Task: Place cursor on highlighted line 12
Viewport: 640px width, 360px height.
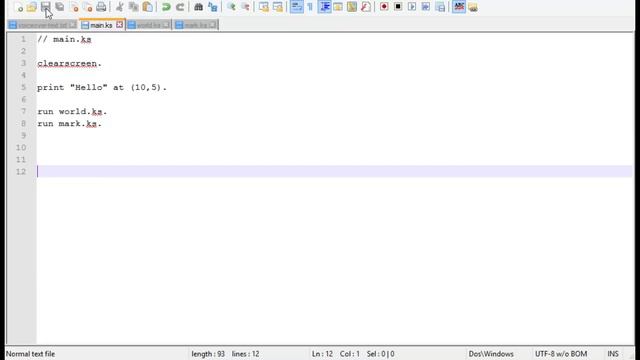Action: click(335, 171)
